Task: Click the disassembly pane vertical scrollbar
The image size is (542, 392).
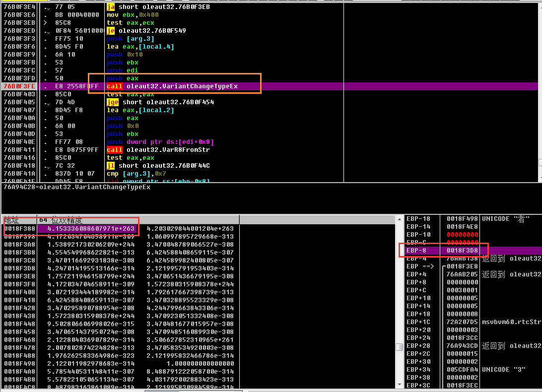Action: click(x=541, y=92)
